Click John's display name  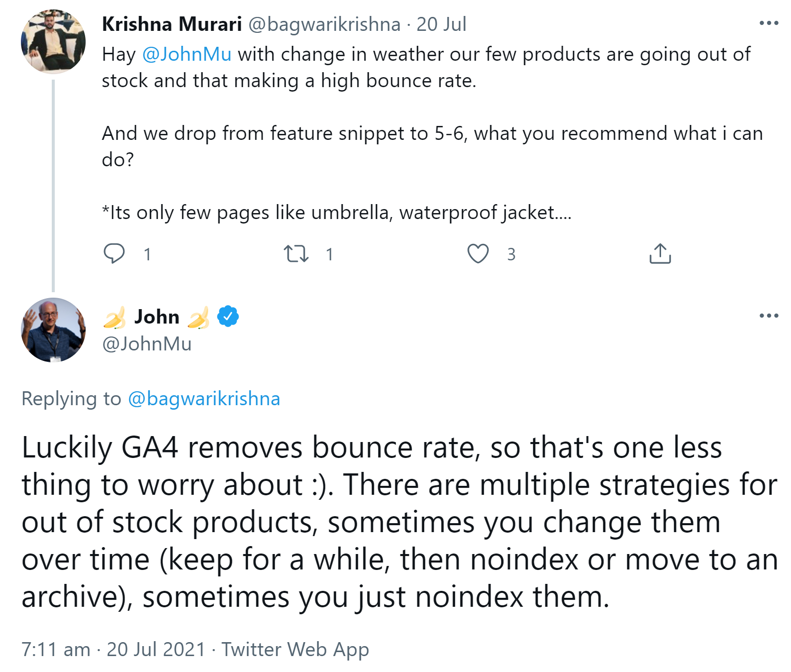pyautogui.click(x=157, y=317)
